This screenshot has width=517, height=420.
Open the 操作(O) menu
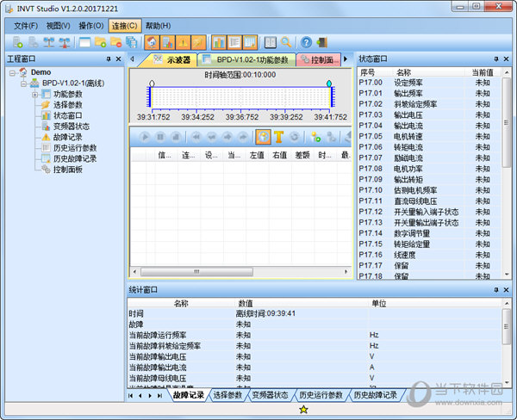click(x=91, y=26)
